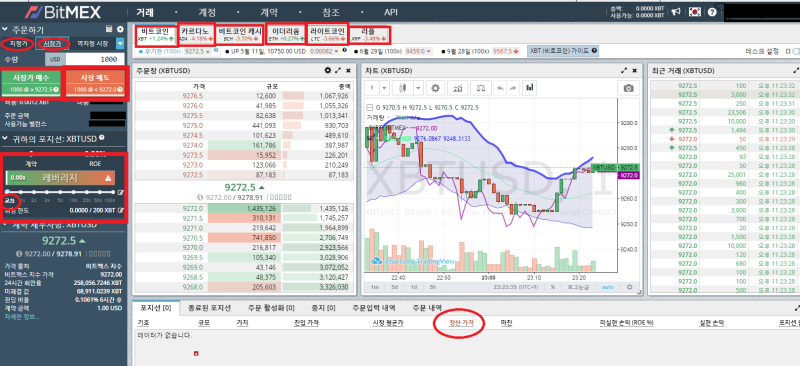Viewport: 800px width, 366px height.
Task: Change language via Korean flag icon
Action: point(694,12)
